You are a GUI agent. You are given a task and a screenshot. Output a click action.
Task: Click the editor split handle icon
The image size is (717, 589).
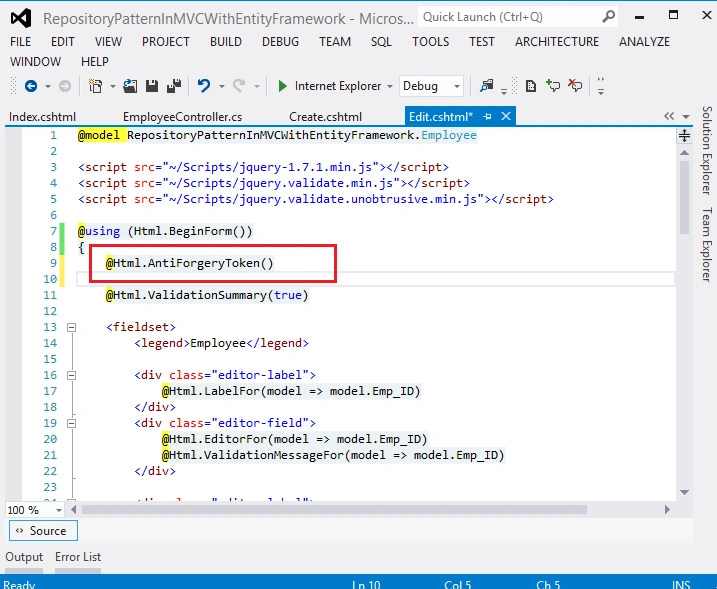[x=684, y=135]
